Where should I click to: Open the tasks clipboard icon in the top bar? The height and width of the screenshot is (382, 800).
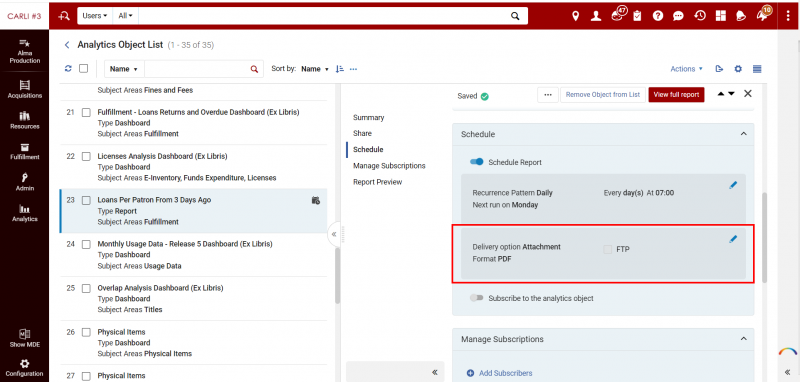pyautogui.click(x=637, y=16)
